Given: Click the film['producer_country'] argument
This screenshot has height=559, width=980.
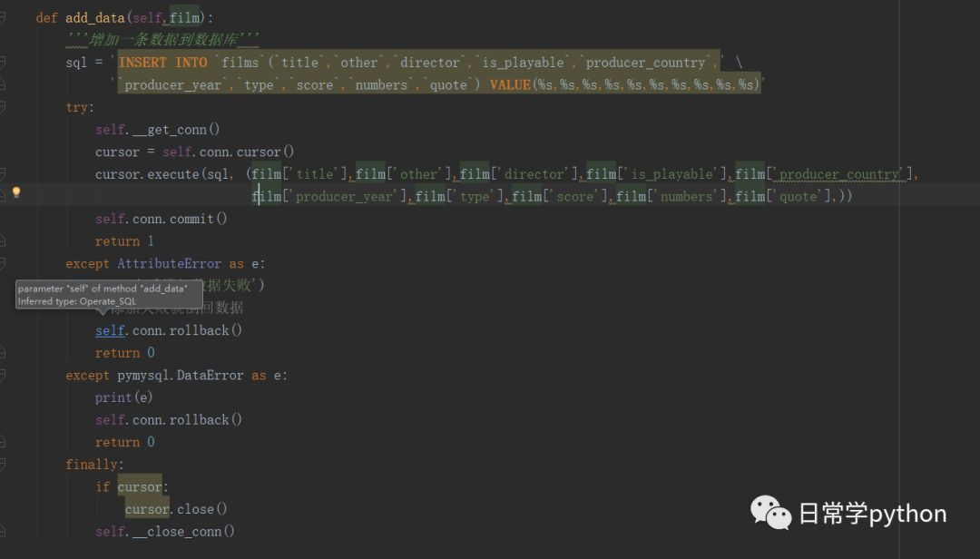Looking at the screenshot, I should point(824,174).
